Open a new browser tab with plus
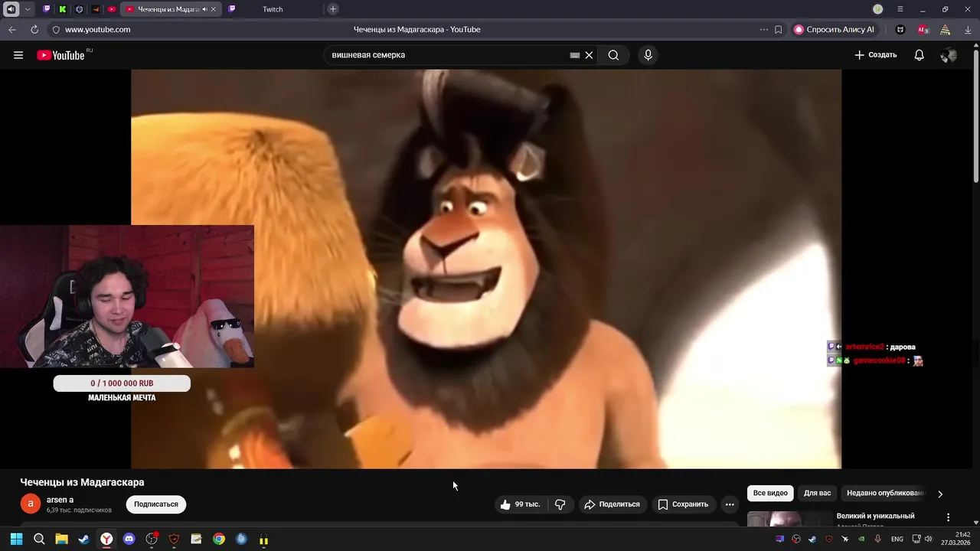Viewport: 980px width, 551px height. tap(332, 9)
